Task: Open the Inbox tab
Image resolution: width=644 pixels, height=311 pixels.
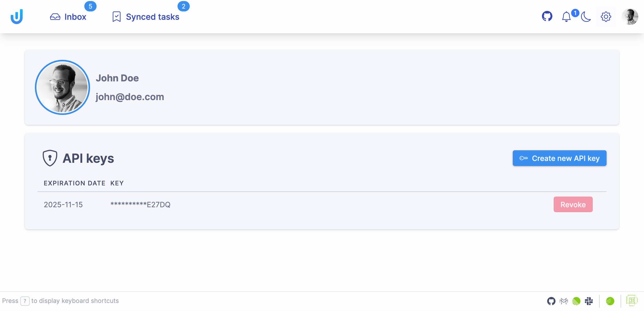Action: click(x=69, y=16)
